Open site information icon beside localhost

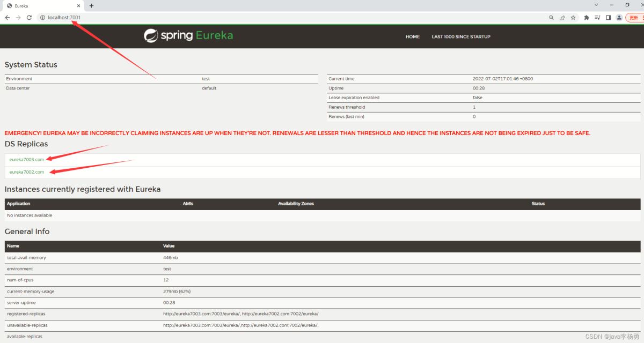[42, 18]
